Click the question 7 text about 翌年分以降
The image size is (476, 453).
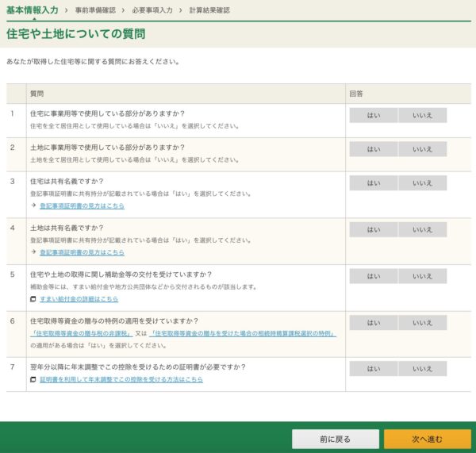(138, 367)
